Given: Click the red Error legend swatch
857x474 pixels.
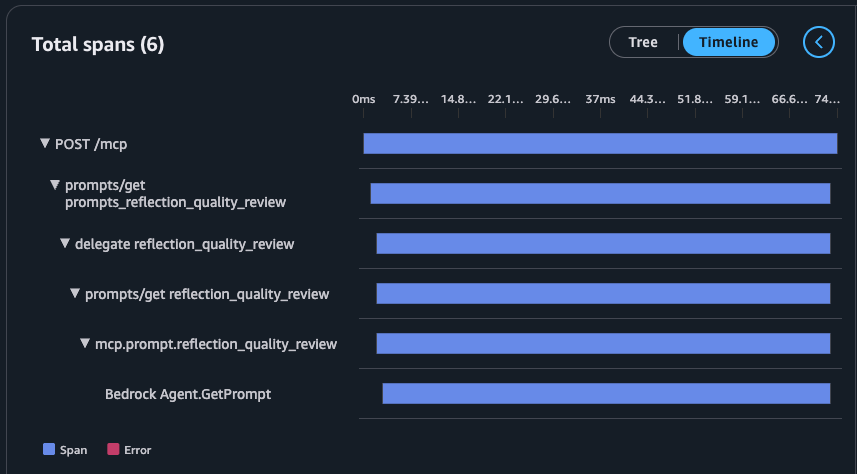Looking at the screenshot, I should click(x=113, y=449).
